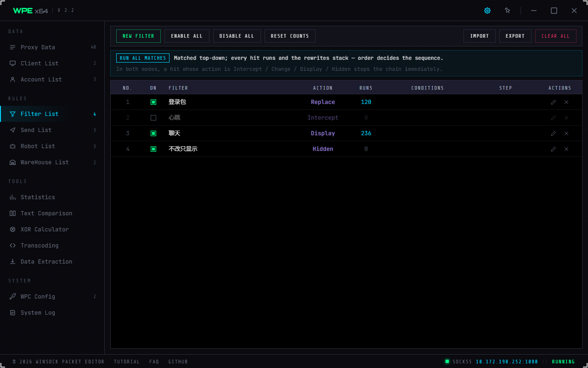The image size is (588, 368).
Task: Click the Import button
Action: click(x=480, y=36)
